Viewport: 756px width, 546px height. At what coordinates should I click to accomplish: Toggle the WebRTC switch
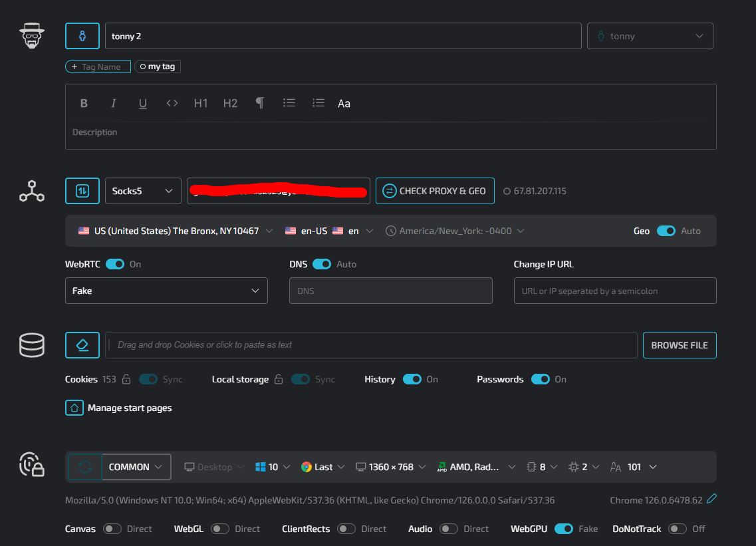(x=115, y=264)
